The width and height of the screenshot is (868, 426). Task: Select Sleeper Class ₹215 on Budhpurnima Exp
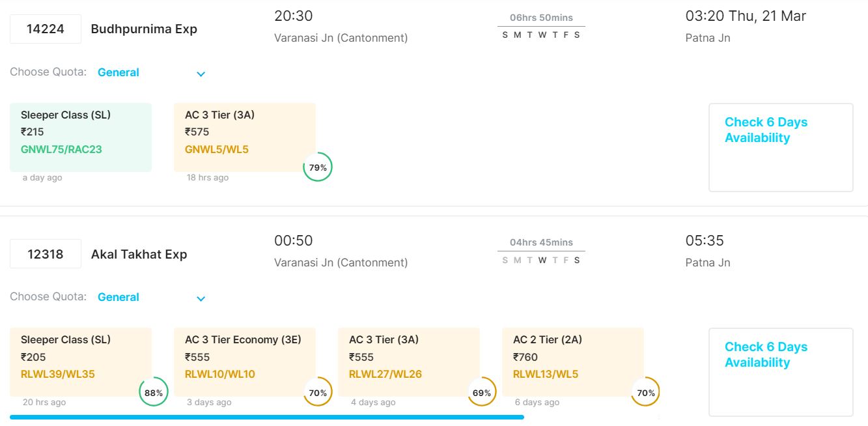coord(81,137)
